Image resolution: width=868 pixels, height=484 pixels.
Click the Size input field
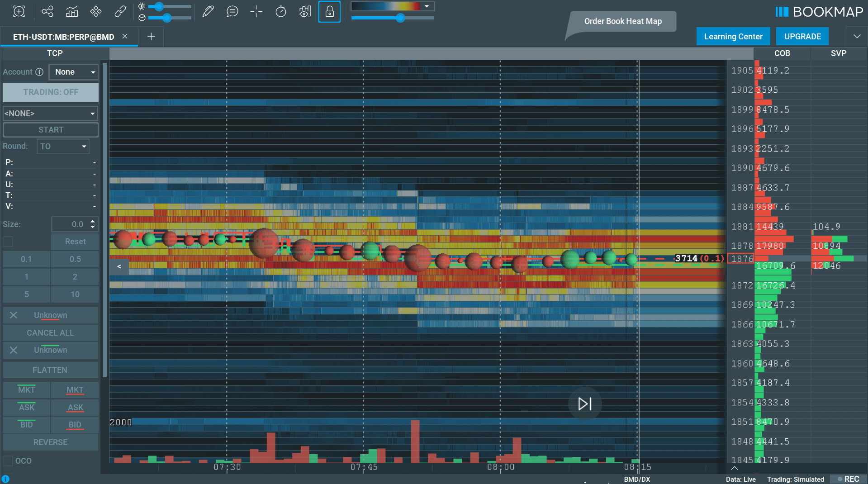[x=71, y=224]
